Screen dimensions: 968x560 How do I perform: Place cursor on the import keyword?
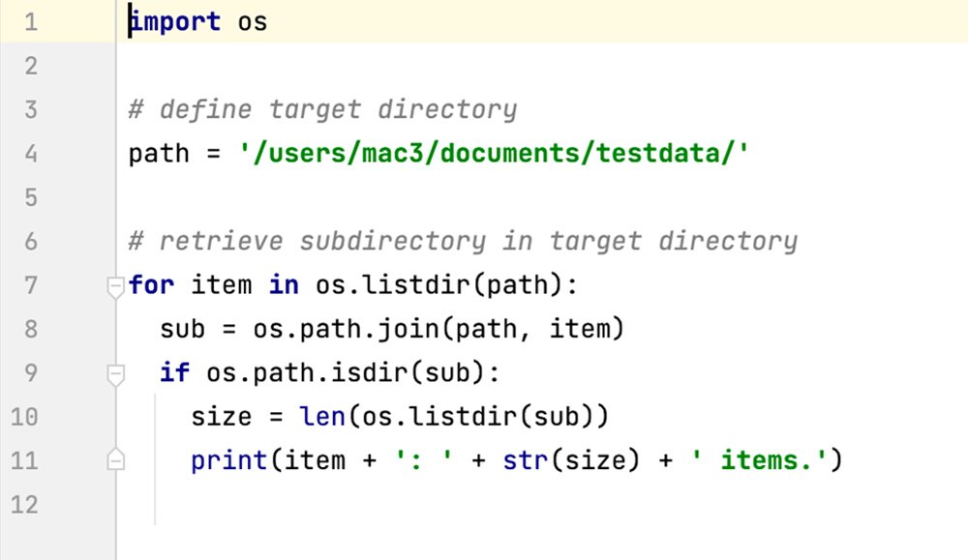tap(174, 21)
